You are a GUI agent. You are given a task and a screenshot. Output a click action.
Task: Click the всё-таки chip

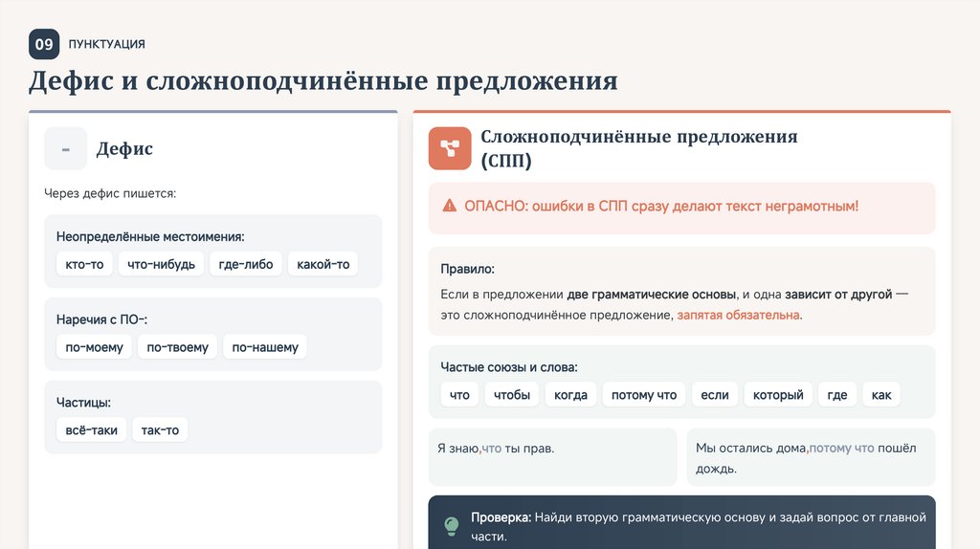(x=91, y=430)
